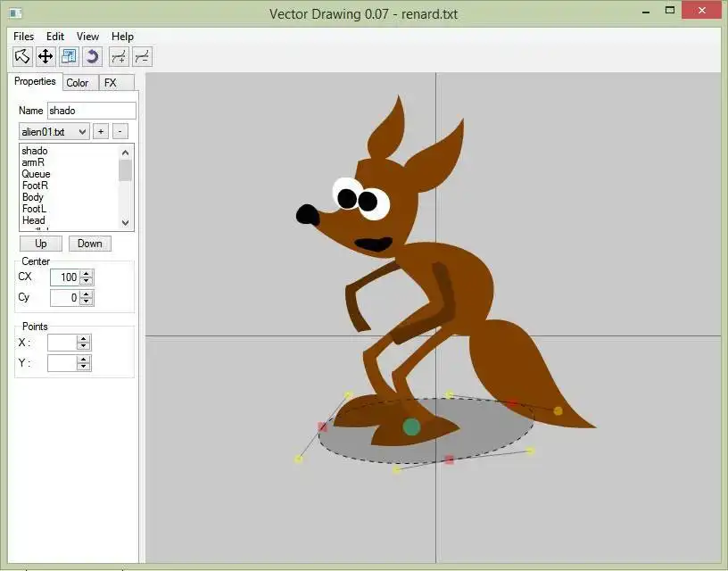728x571 pixels.
Task: Select FootR in the shape list
Action: coord(35,186)
